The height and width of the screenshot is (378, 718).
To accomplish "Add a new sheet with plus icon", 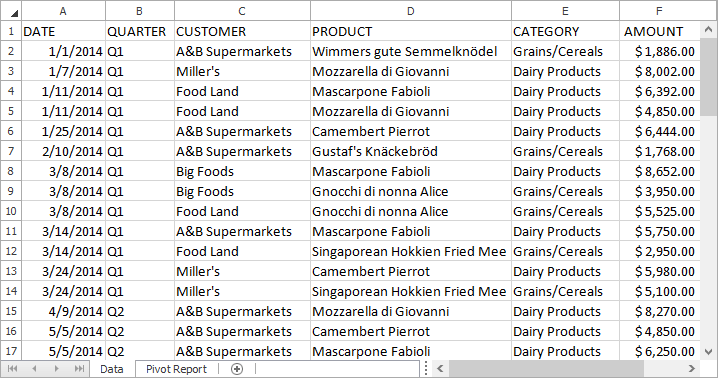I will click(x=237, y=369).
